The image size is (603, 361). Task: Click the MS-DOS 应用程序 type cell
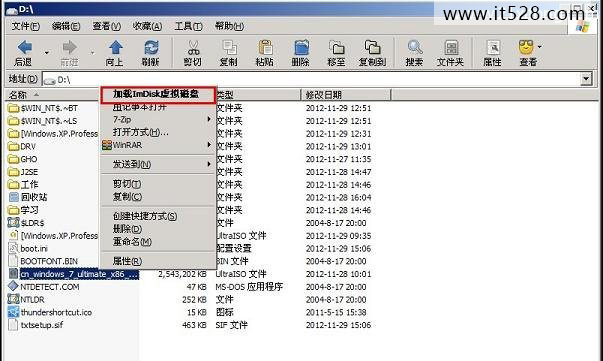pyautogui.click(x=249, y=286)
